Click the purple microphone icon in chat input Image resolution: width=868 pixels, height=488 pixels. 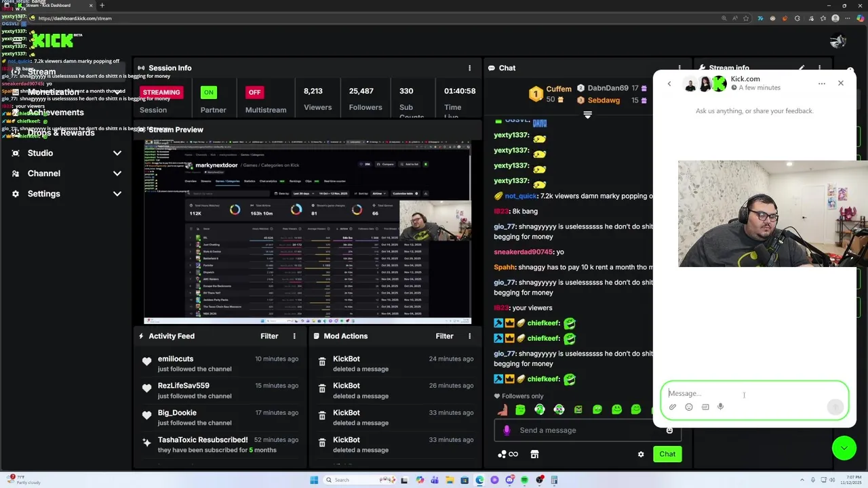point(507,430)
